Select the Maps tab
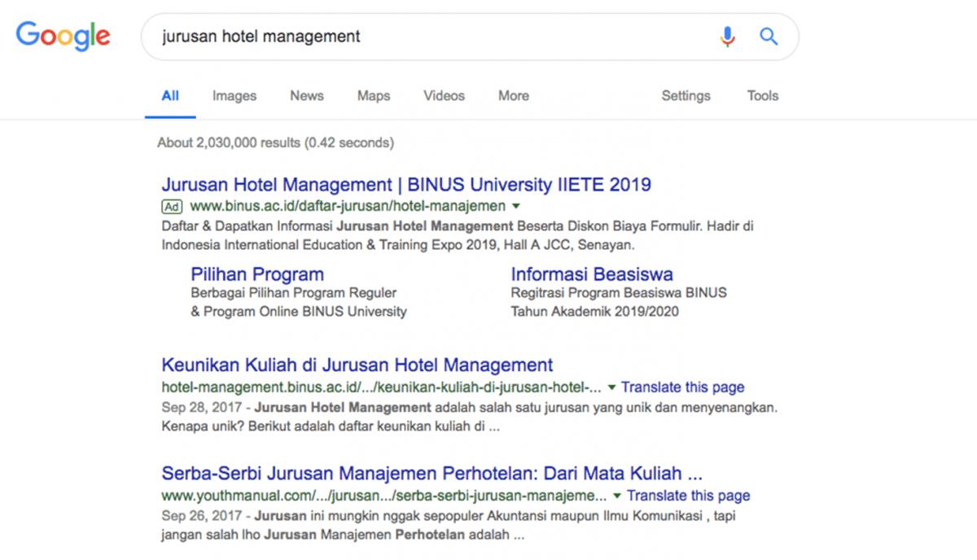This screenshot has width=977, height=560. click(373, 96)
